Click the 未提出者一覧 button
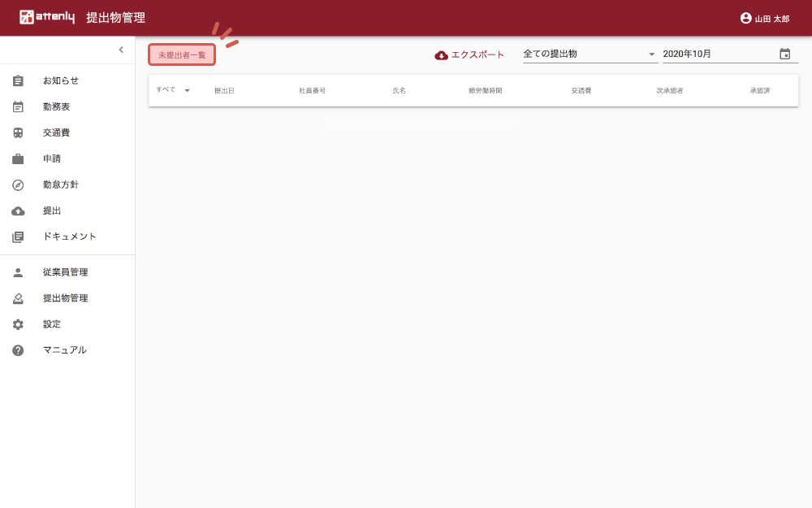This screenshot has height=508, width=812. [182, 54]
